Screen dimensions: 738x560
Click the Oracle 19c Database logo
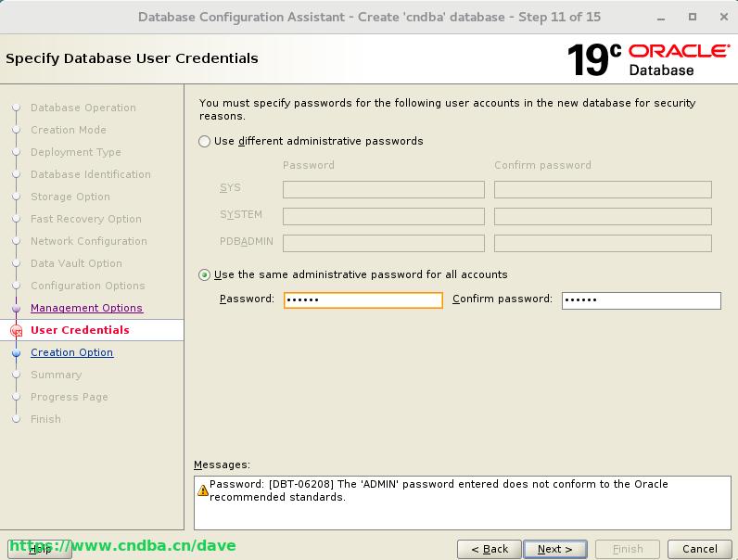649,59
